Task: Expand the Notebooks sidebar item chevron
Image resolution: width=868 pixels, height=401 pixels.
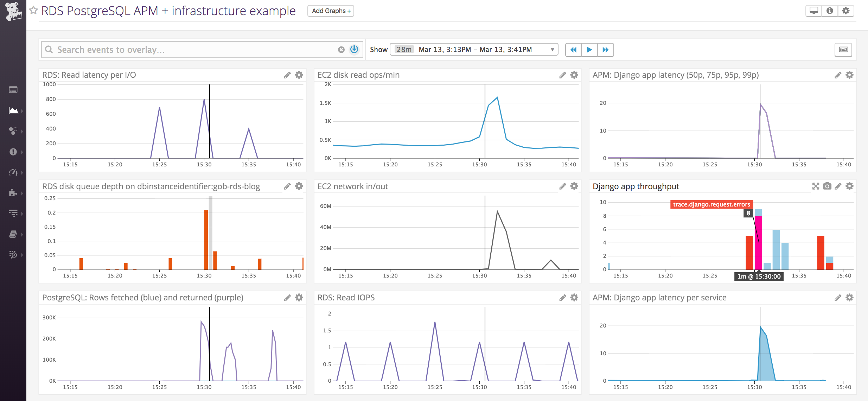Action: [23, 234]
